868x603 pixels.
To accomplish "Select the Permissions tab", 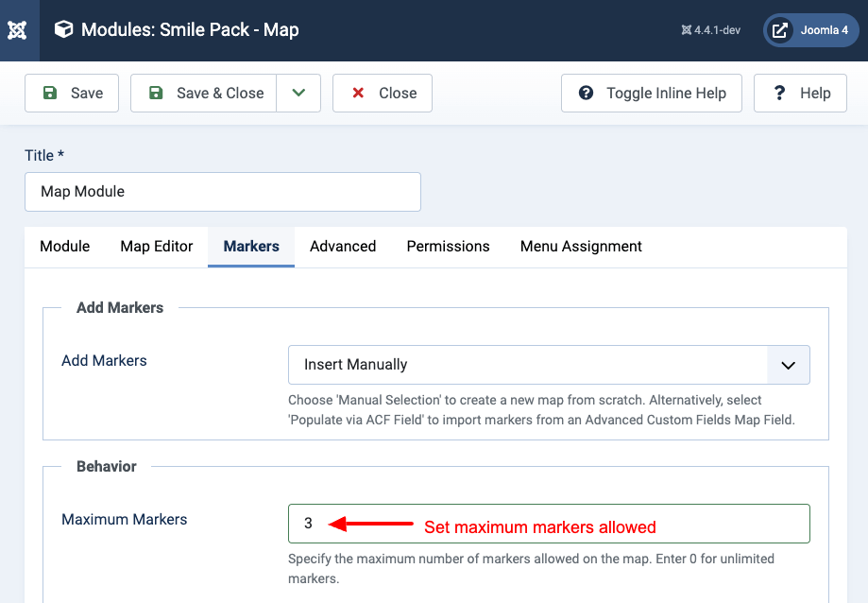I will click(x=448, y=247).
